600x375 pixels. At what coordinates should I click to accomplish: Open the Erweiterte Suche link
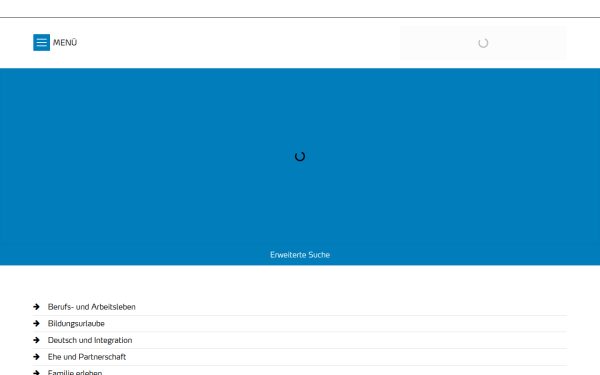(x=300, y=255)
